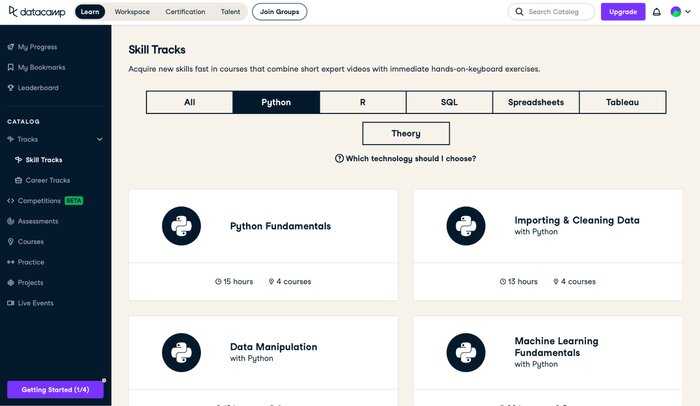Click the Join Groups button

(x=279, y=12)
